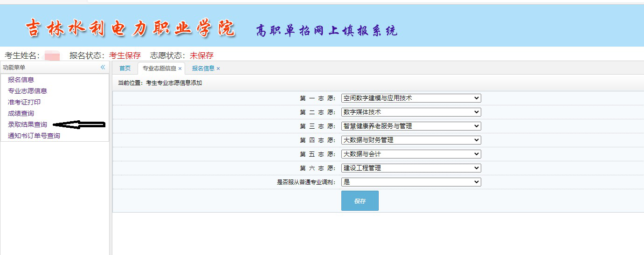Expand the 第五志愿 dropdown
The height and width of the screenshot is (255, 644).
tap(411, 154)
